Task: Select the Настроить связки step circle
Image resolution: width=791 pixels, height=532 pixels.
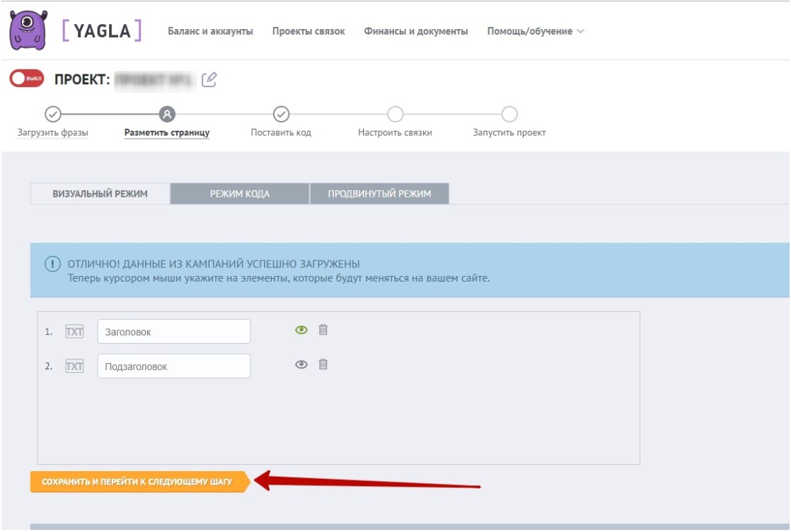Action: [395, 114]
